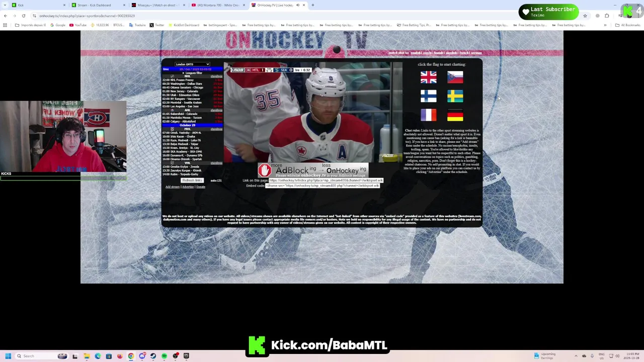The image size is (644, 362).
Task: Click the YouTube bookmark
Action: tap(78, 25)
